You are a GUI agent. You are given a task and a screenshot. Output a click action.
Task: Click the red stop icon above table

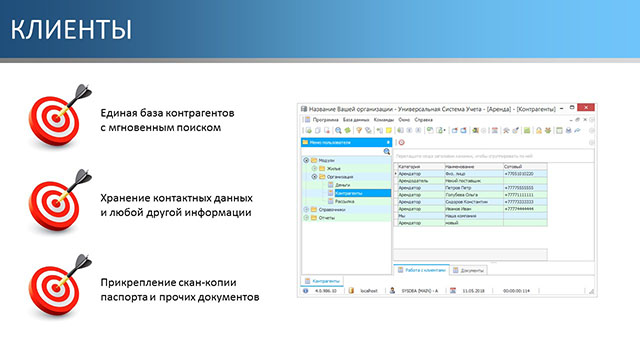click(x=402, y=142)
